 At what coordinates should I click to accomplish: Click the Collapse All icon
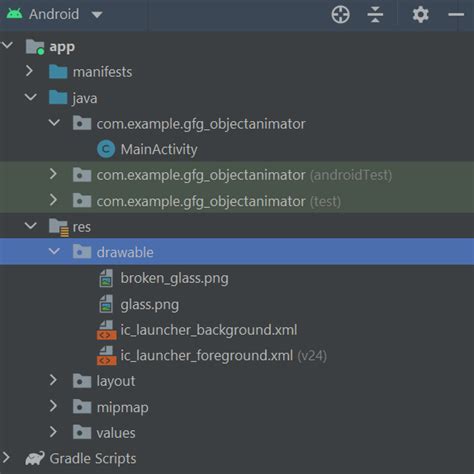click(x=375, y=15)
